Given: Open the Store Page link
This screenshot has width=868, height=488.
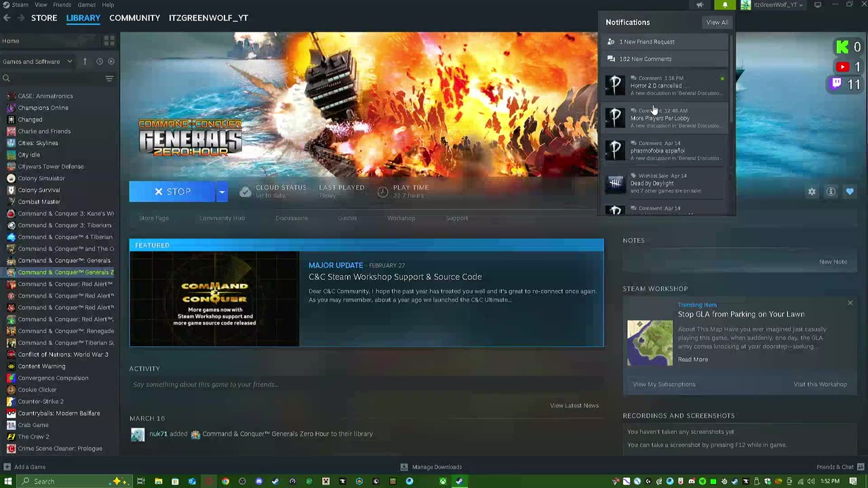Looking at the screenshot, I should tap(154, 218).
